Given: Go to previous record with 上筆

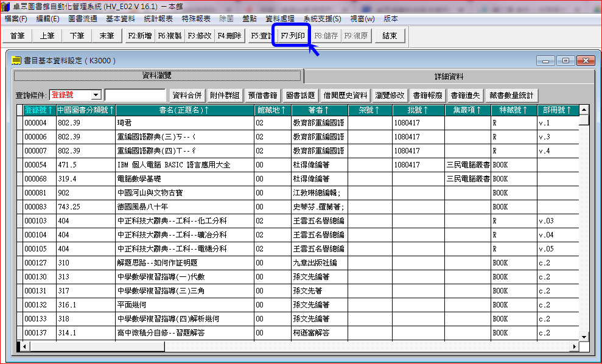Looking at the screenshot, I should 47,36.
